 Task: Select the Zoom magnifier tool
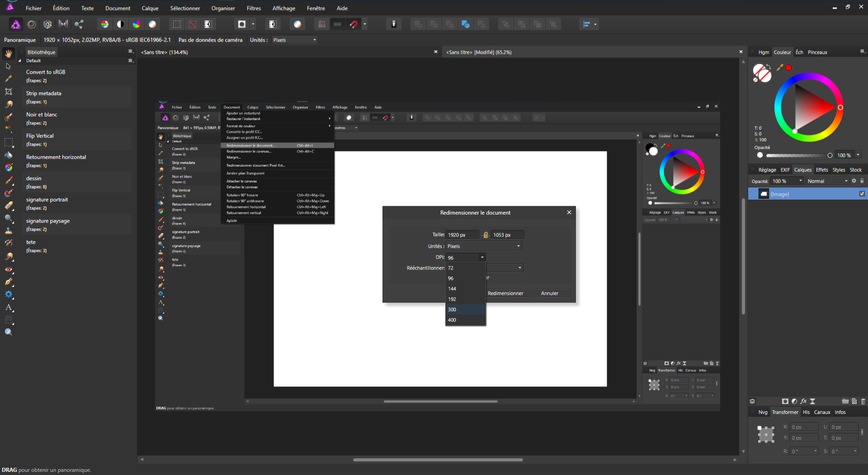click(9, 332)
